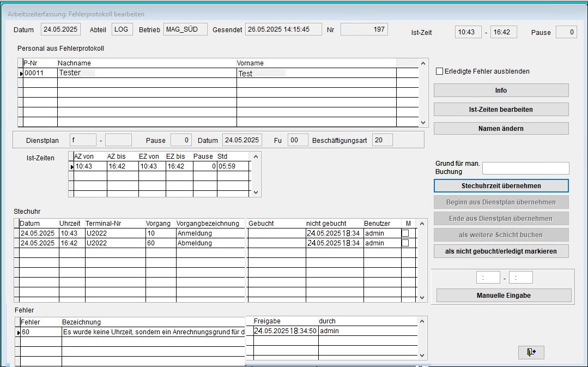Click the Vorgangbezeichnung column header
Viewport: 588px width, 367px height.
[x=210, y=223]
